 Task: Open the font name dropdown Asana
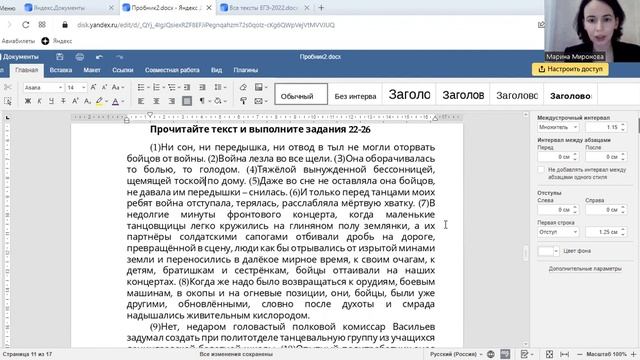(x=43, y=88)
